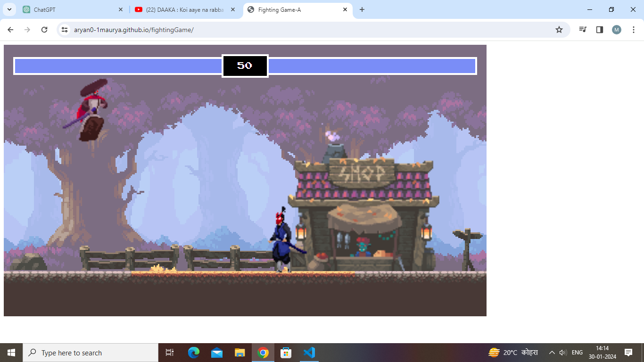The image size is (644, 362).
Task: Click the player one health bar
Action: click(x=118, y=66)
